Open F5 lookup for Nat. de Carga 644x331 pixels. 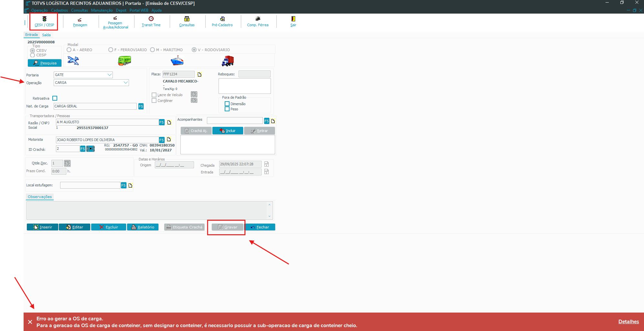point(141,106)
